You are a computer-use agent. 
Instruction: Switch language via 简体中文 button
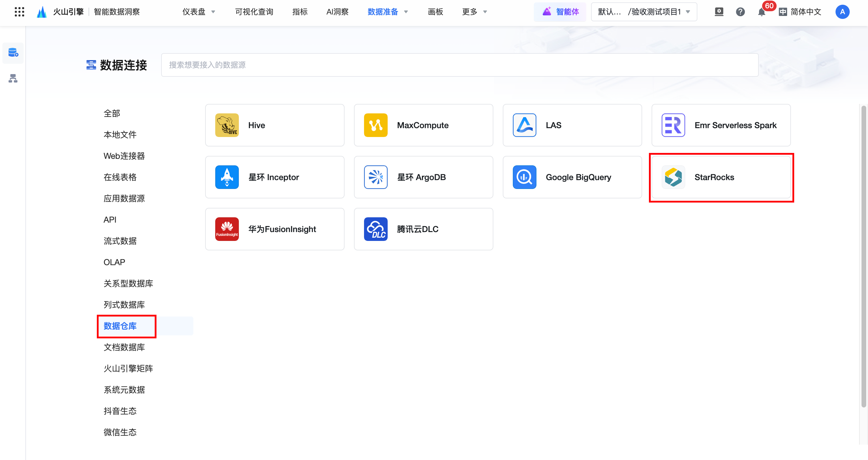tap(800, 12)
